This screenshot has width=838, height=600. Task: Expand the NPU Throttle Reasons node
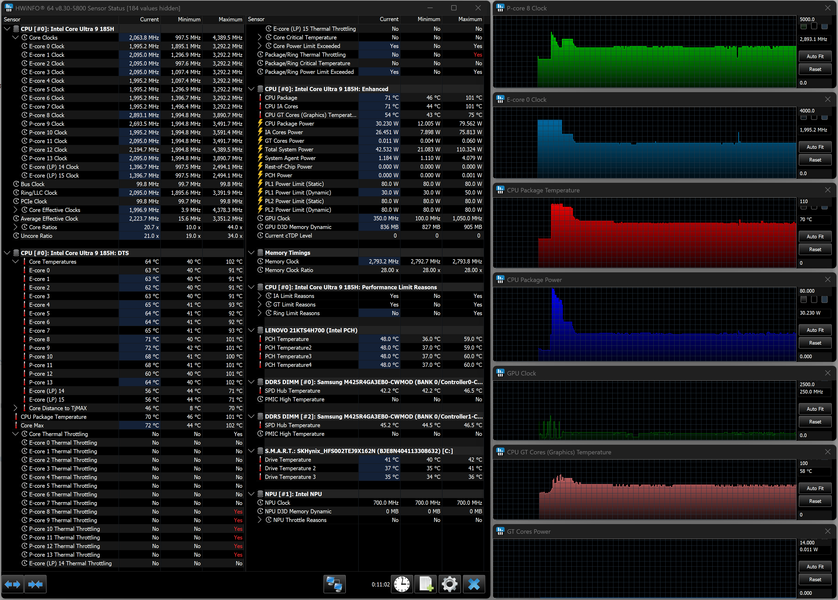pos(260,520)
